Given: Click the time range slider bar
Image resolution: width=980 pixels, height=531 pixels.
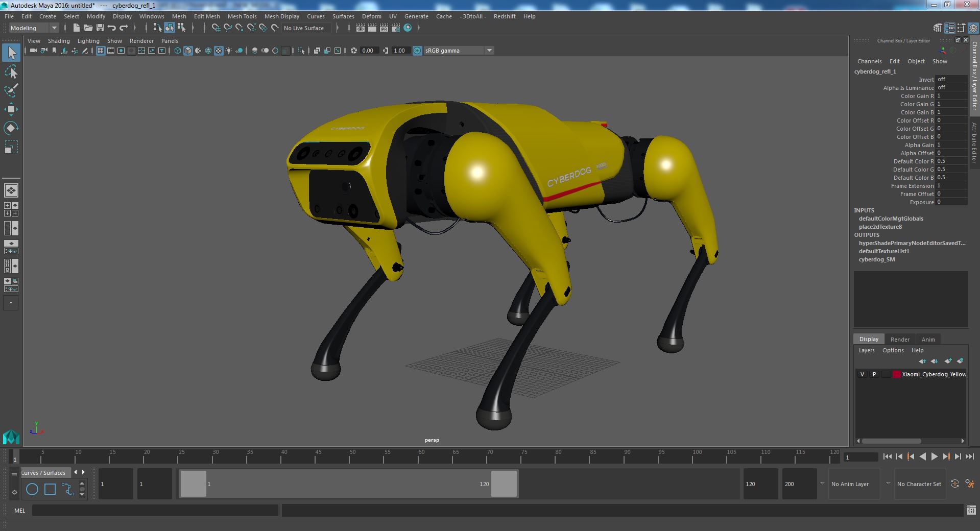Looking at the screenshot, I should click(x=349, y=484).
